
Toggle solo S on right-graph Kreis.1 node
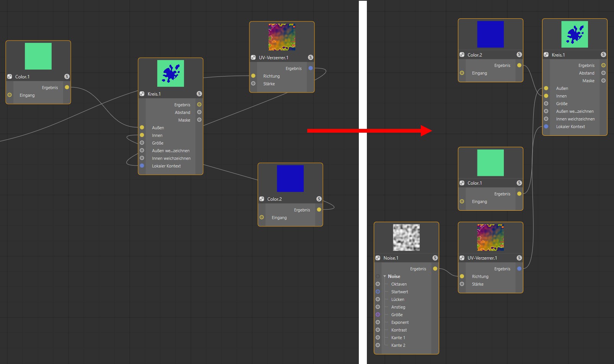pos(603,55)
